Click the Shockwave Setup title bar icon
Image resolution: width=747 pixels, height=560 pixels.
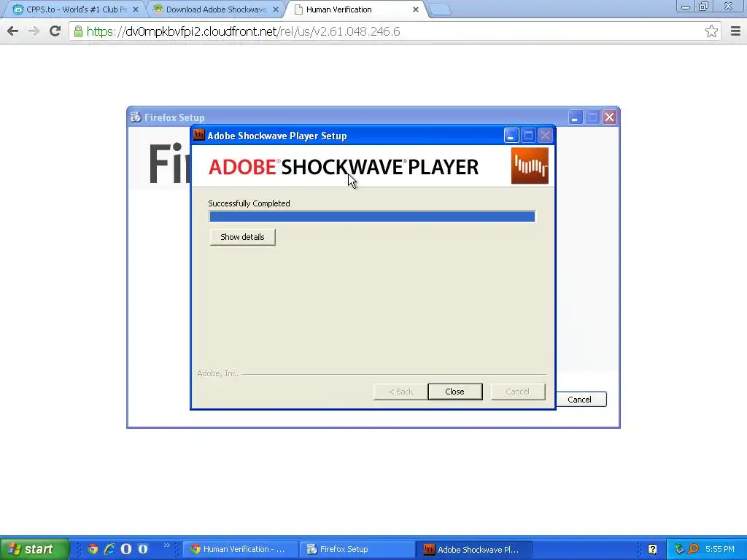pos(198,135)
